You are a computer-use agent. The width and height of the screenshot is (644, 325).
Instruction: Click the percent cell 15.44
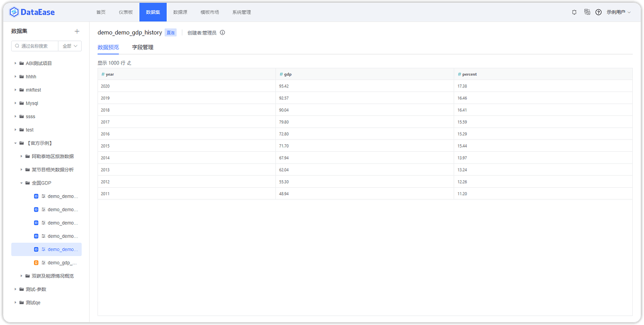[x=544, y=146]
